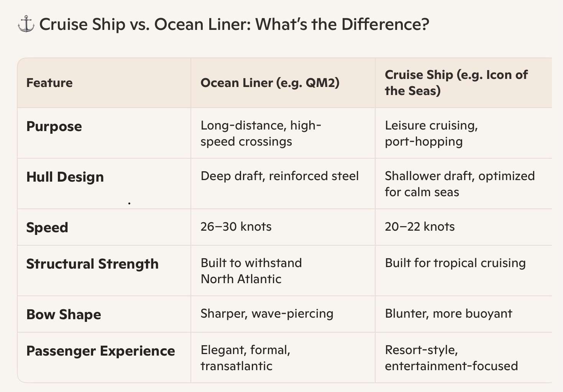This screenshot has width=563, height=392.
Task: Select the "Structural Strength" row label
Action: pos(92,264)
